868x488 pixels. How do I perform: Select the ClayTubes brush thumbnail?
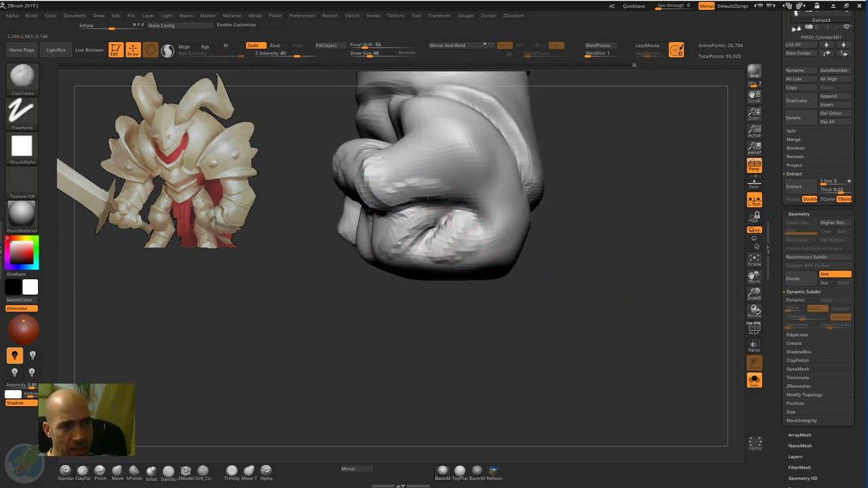point(22,76)
